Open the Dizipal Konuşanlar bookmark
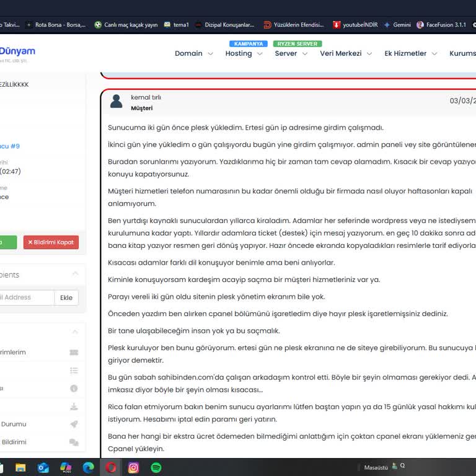The image size is (476, 476). [x=224, y=25]
